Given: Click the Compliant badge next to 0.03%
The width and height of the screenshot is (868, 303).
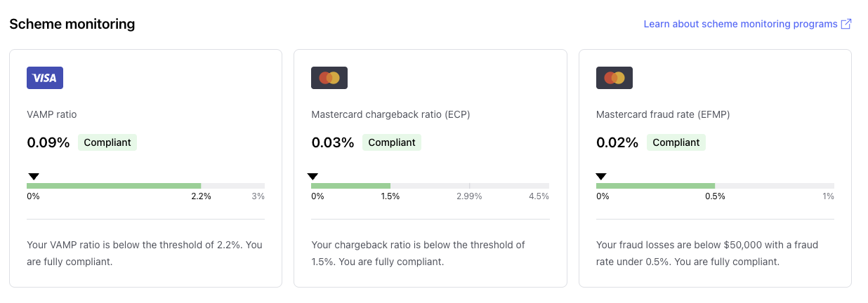Looking at the screenshot, I should (392, 142).
